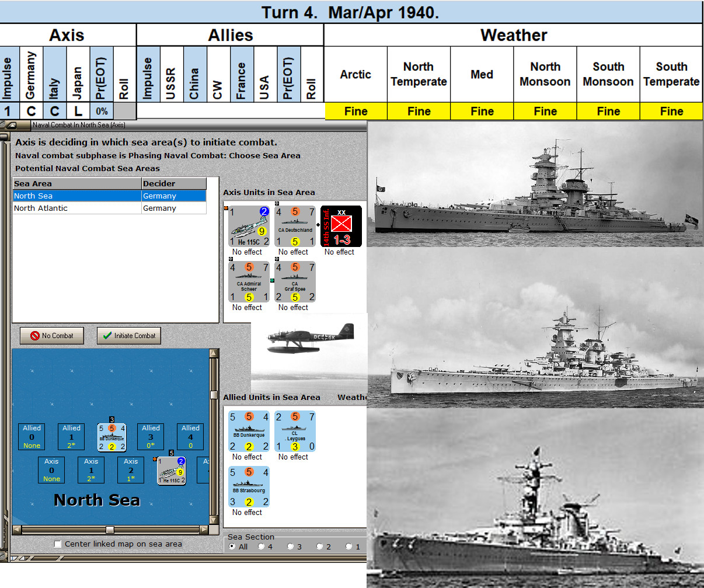Click the middle cruiser photo

[x=535, y=328]
